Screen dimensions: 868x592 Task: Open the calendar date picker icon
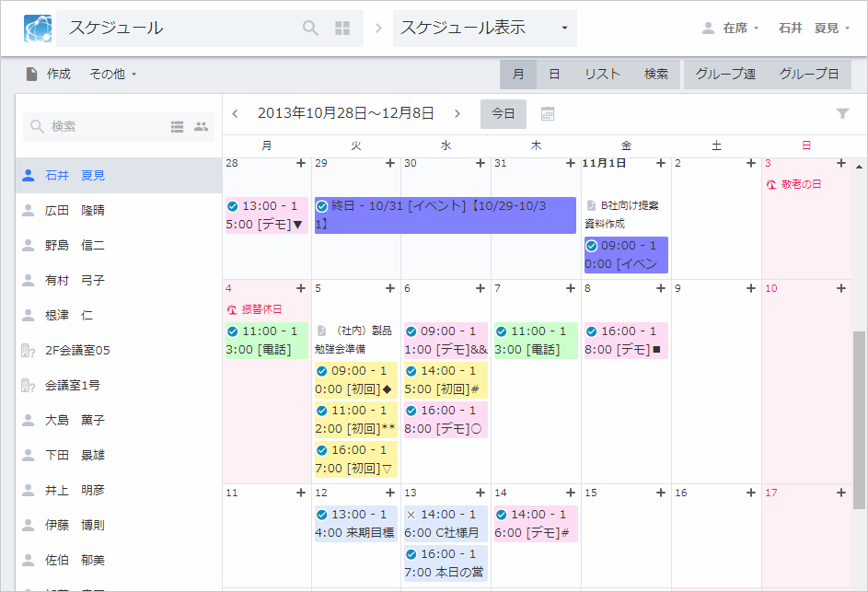[548, 113]
